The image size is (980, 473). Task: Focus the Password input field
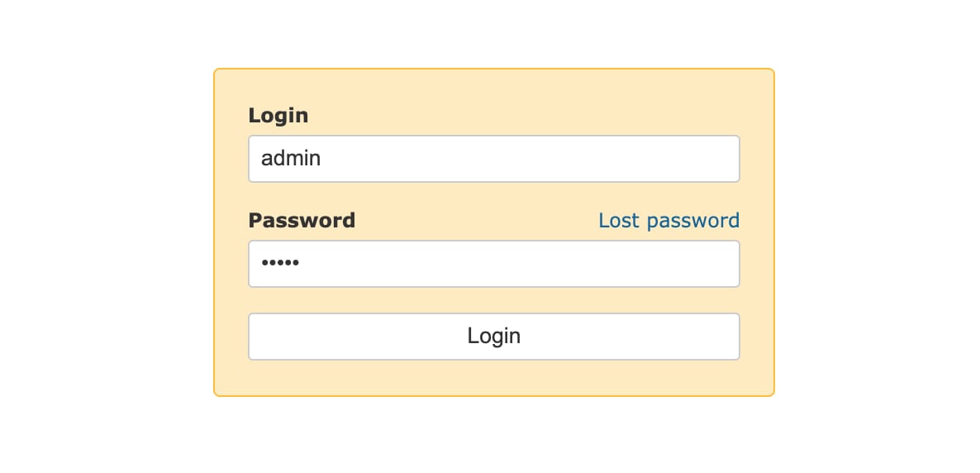493,264
